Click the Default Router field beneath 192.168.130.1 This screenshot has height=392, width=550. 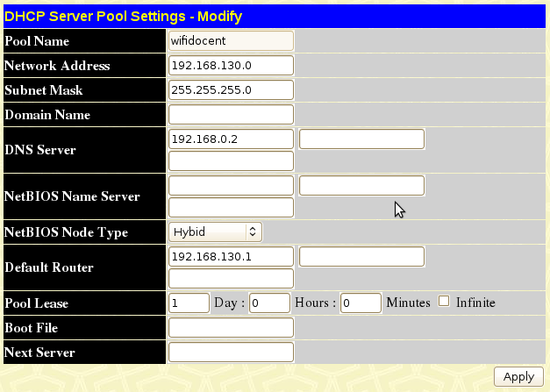231,278
